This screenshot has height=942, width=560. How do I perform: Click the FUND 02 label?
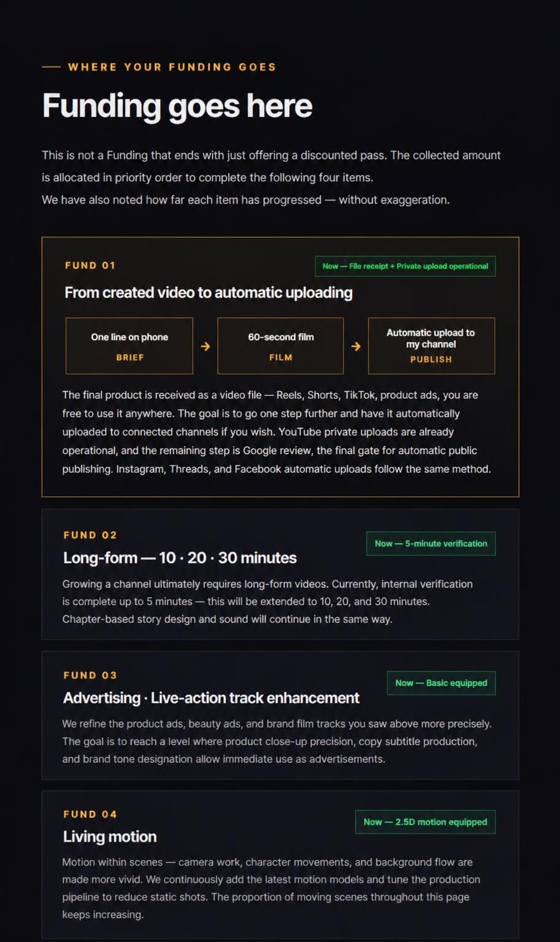point(90,535)
